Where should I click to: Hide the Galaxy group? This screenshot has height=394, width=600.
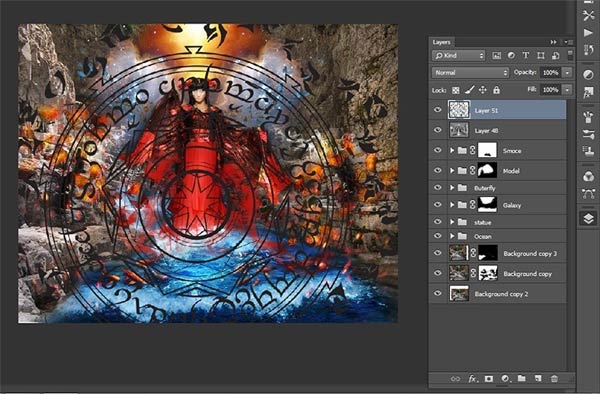pos(437,205)
